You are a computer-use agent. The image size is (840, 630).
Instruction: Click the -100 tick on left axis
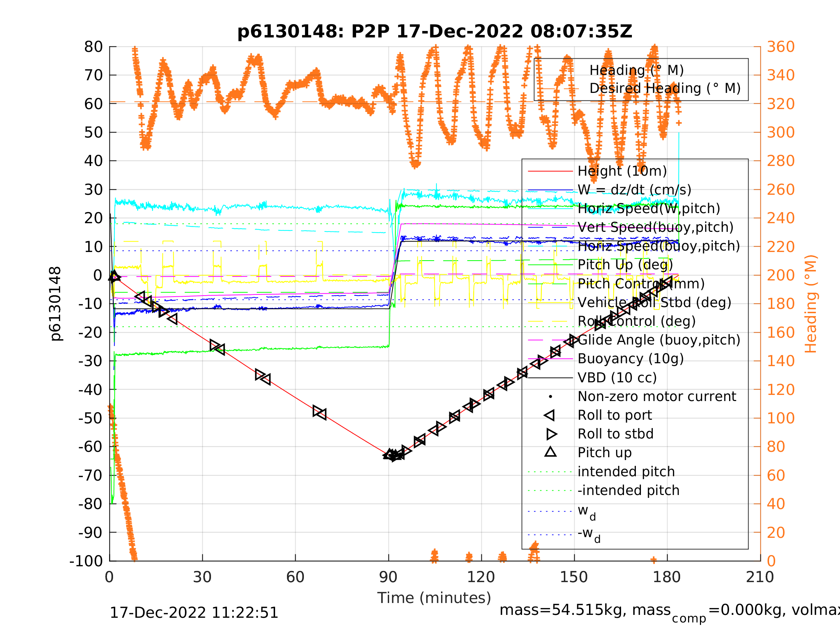(x=86, y=561)
